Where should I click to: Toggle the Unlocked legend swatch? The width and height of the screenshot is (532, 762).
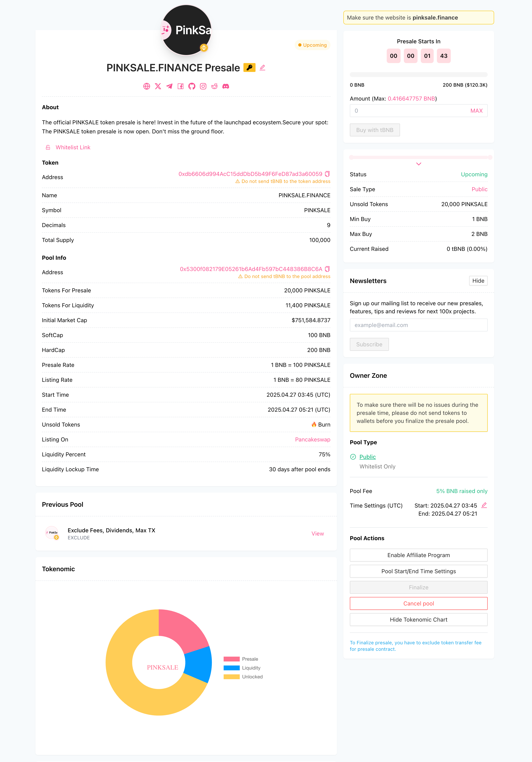(231, 677)
